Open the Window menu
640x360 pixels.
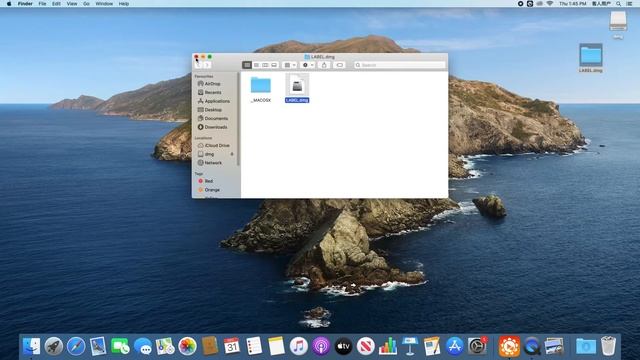pos(104,4)
